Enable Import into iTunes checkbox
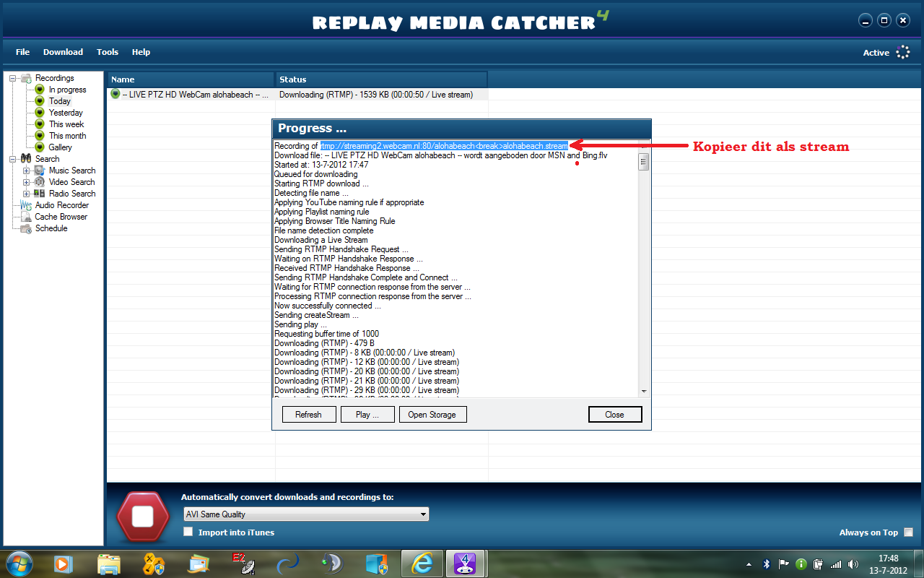The image size is (924, 578). 188,532
